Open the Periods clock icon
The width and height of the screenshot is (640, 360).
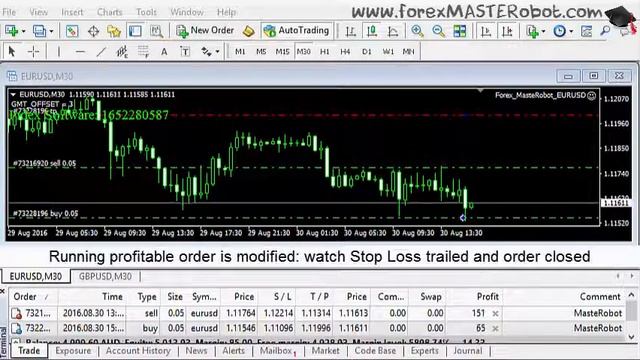560,31
